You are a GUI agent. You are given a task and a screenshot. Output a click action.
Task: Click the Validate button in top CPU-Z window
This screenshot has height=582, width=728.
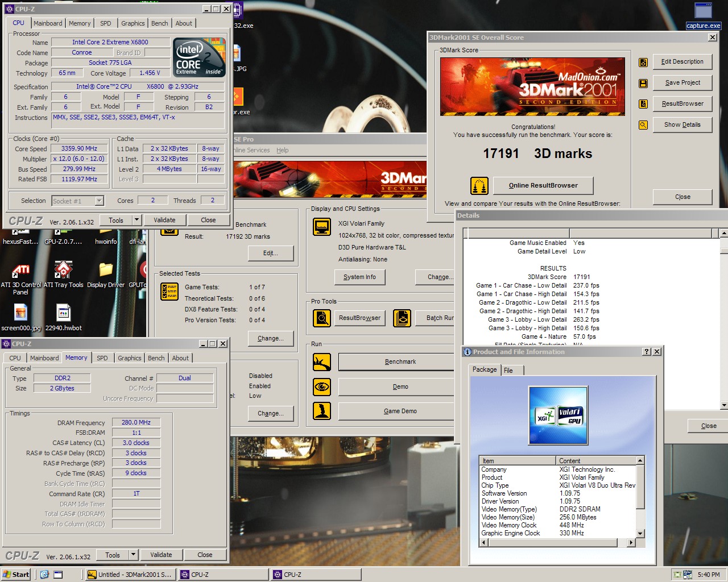pyautogui.click(x=164, y=220)
